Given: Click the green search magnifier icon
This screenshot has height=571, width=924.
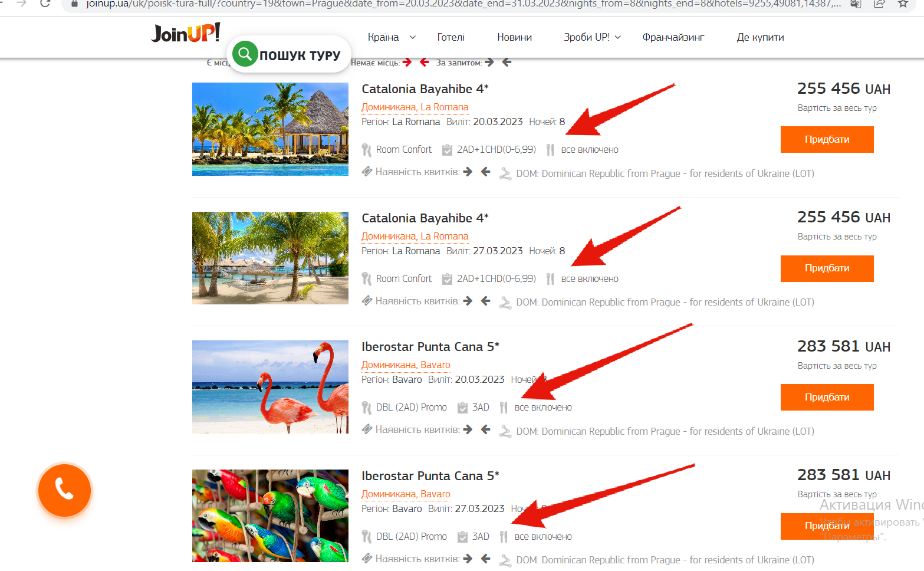Looking at the screenshot, I should click(245, 54).
